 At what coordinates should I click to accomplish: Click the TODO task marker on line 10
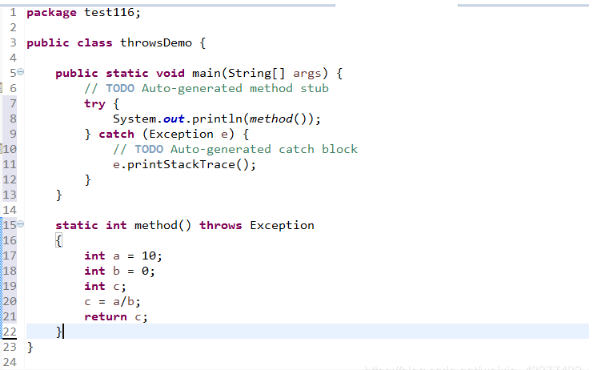pos(1,149)
